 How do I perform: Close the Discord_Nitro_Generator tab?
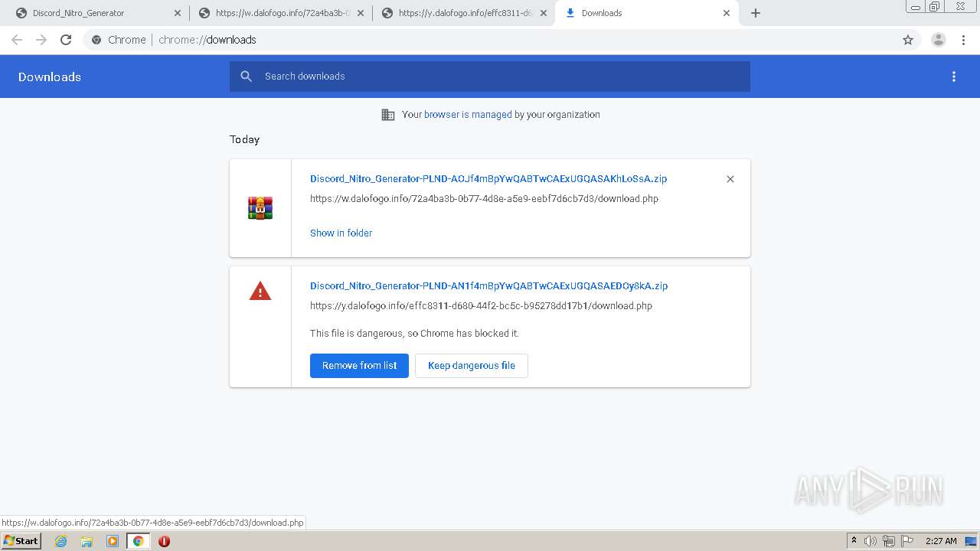pyautogui.click(x=177, y=13)
